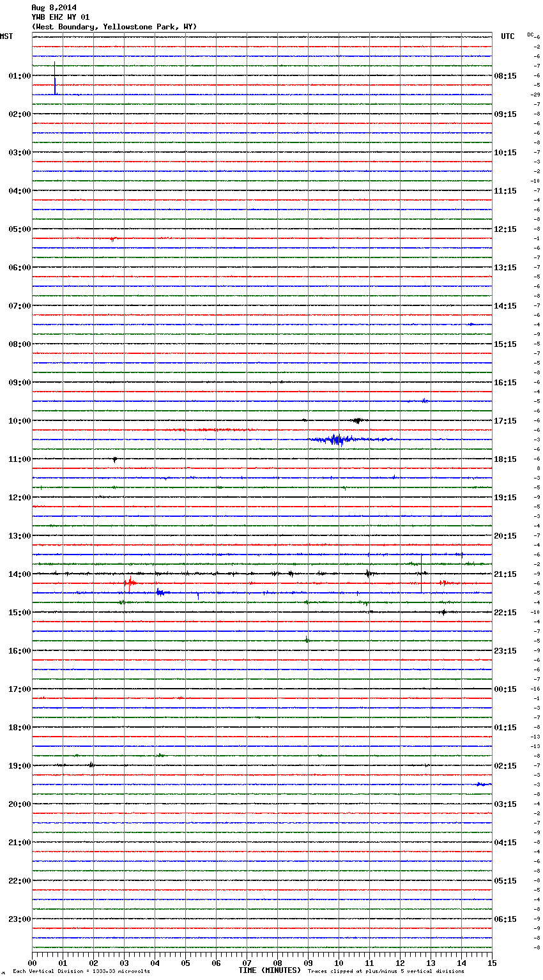Image resolution: width=543 pixels, height=980 pixels.
Task: Select the 09:15 UTC time label
Action: point(505,114)
